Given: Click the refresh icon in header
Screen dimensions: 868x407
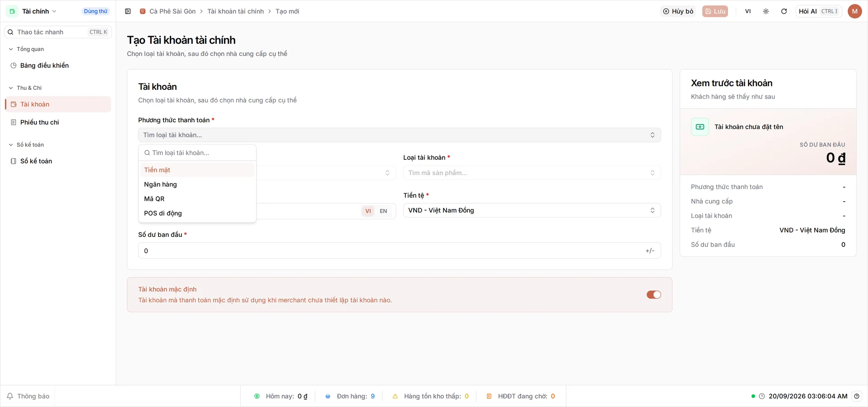Looking at the screenshot, I should (784, 11).
